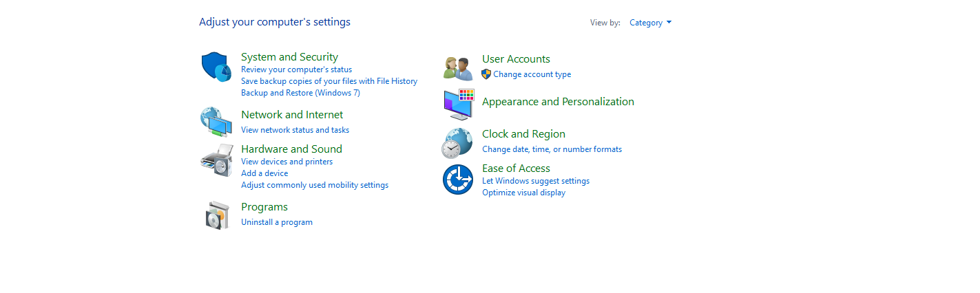Image resolution: width=980 pixels, height=293 pixels.
Task: Select View devices and printers link
Action: click(x=286, y=162)
